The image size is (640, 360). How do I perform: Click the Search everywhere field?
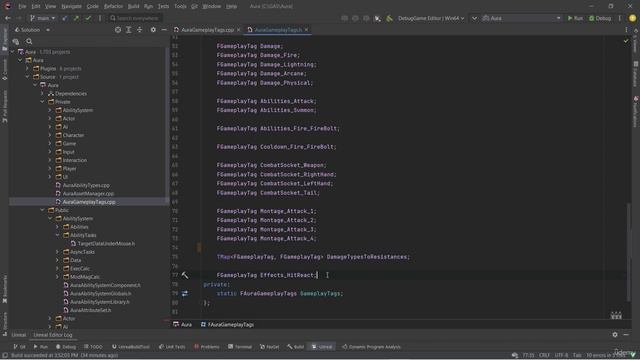(x=136, y=18)
